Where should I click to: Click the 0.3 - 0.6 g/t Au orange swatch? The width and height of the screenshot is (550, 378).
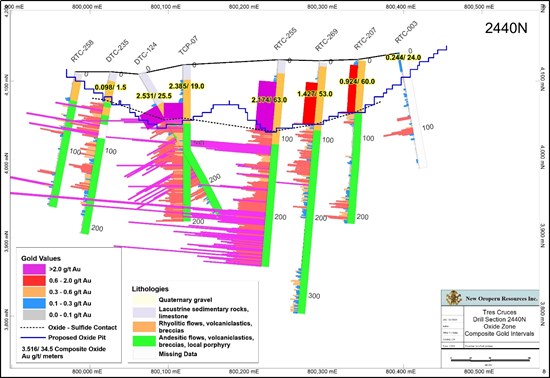(34, 292)
